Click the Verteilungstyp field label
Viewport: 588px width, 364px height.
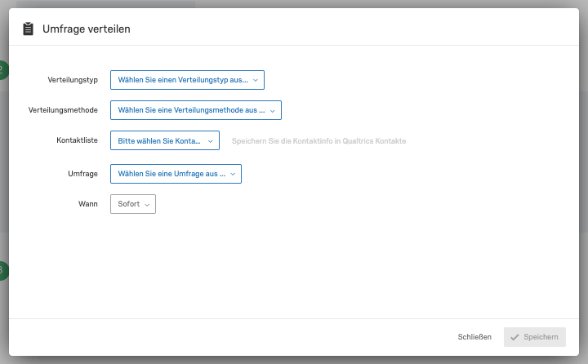(x=73, y=80)
